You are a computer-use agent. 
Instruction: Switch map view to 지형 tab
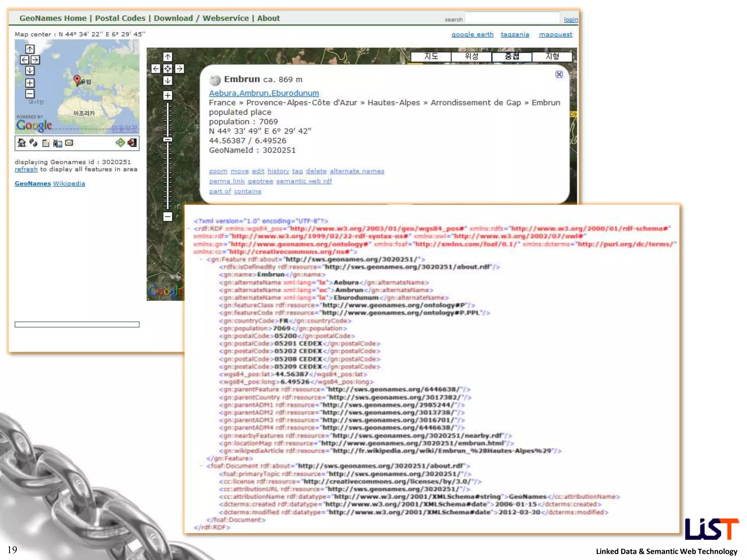pos(552,57)
